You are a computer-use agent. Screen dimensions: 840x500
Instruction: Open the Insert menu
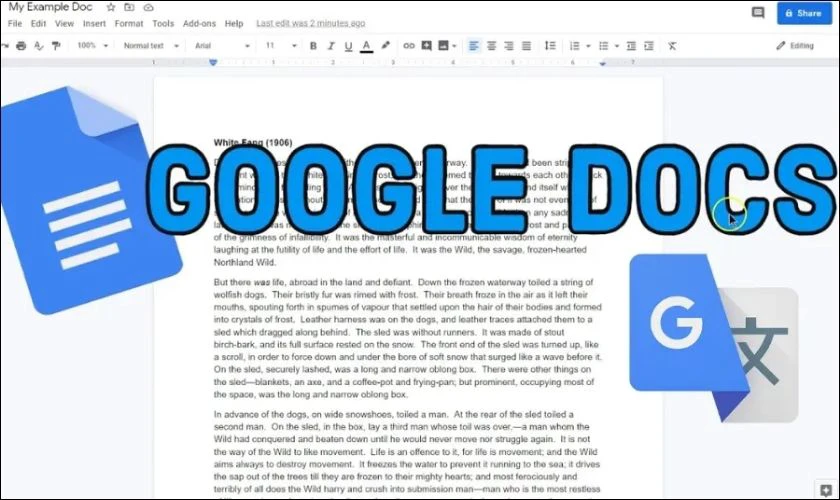coord(94,24)
